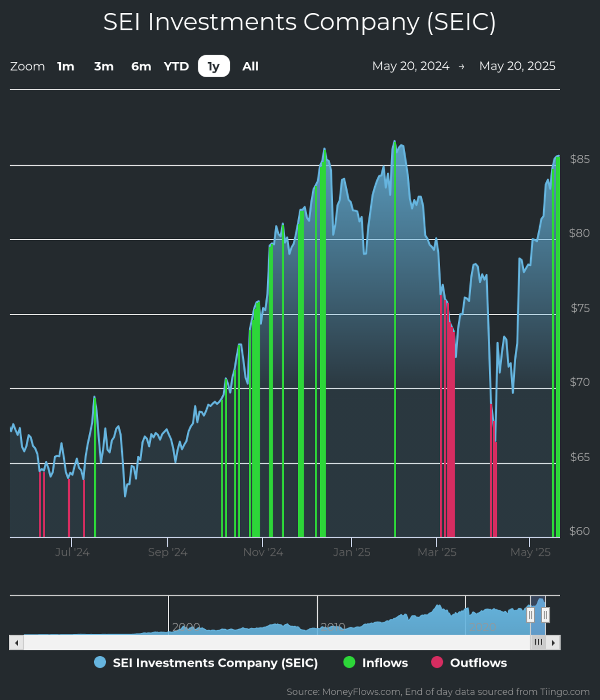This screenshot has height=700, width=600.
Task: Click the green Inflows legend marker
Action: coord(349,662)
